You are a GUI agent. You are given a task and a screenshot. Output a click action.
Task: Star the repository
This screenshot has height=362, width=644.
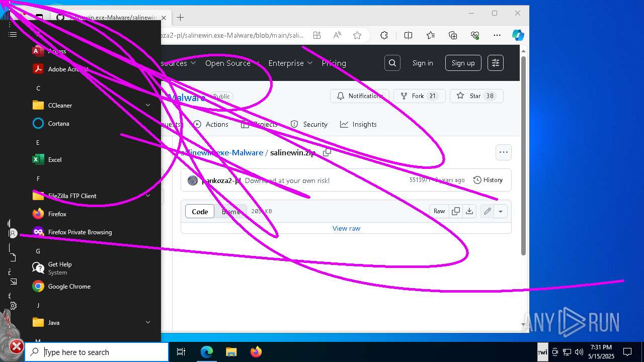[476, 96]
